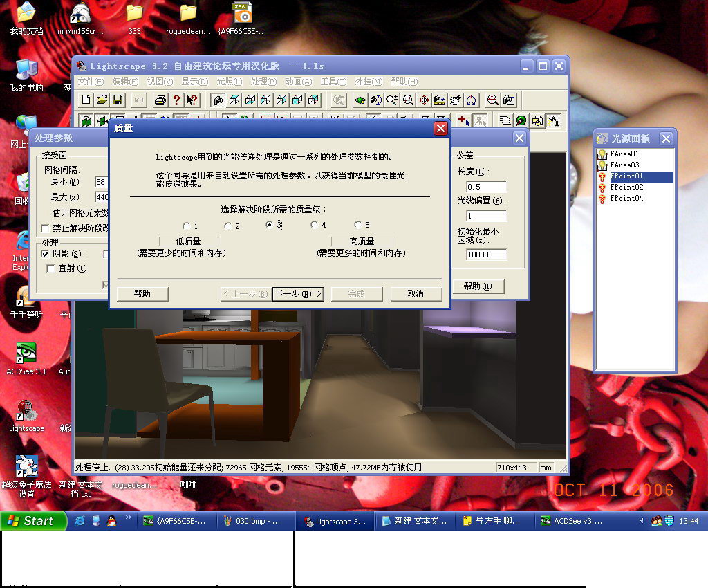708x588 pixels.
Task: Click 取消 in the 质量 dialog
Action: (416, 294)
